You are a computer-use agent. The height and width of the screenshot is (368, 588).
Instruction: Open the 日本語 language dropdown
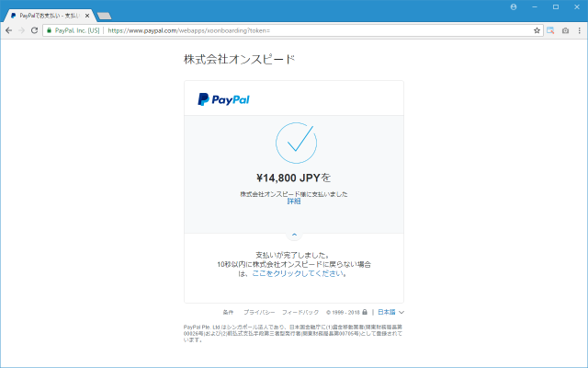coord(390,312)
